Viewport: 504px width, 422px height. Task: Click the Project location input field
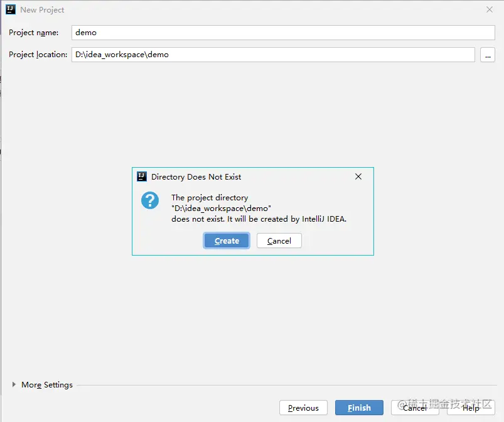pos(273,55)
